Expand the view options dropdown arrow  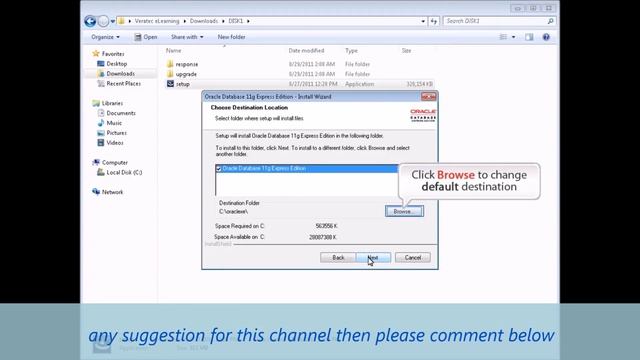[x=513, y=37]
